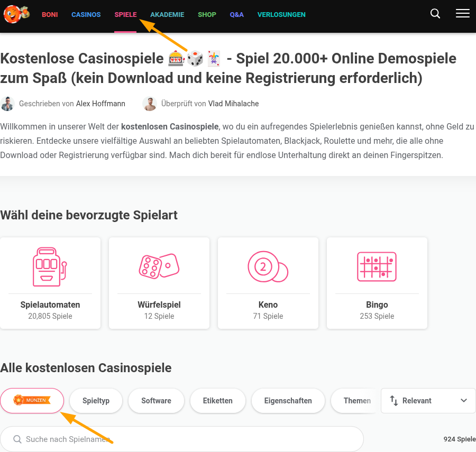Image resolution: width=476 pixels, height=452 pixels.
Task: Select the SPIELE navigation tab
Action: point(125,15)
